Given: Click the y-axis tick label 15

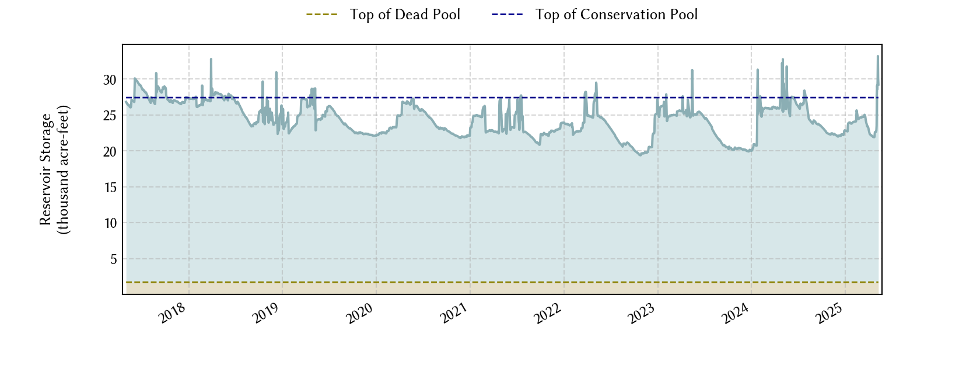Looking at the screenshot, I should coord(110,188).
